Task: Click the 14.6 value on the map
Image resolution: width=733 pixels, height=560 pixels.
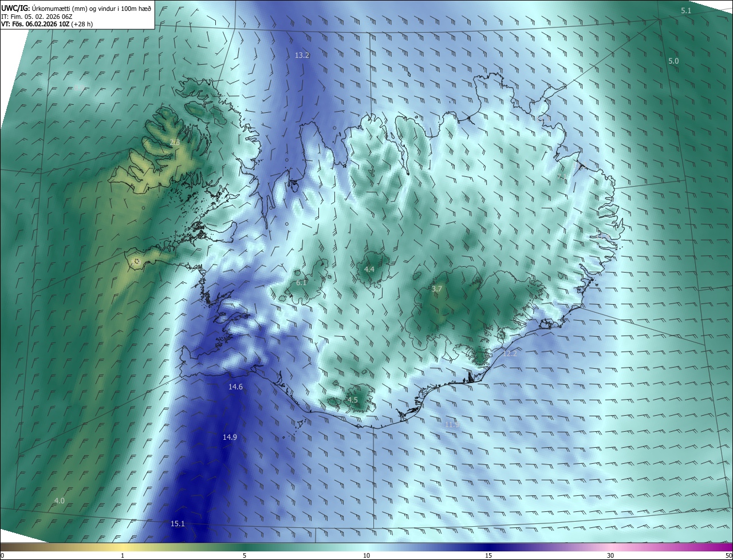Action: 235,387
